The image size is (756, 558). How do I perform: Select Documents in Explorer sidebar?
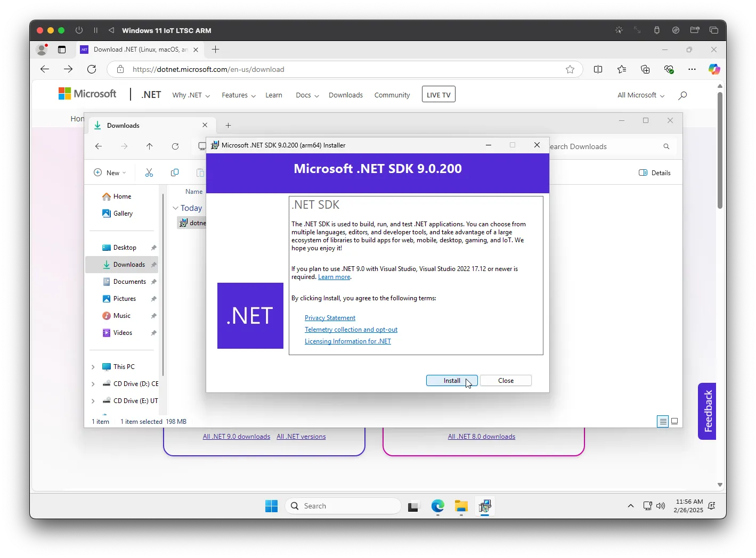129,282
